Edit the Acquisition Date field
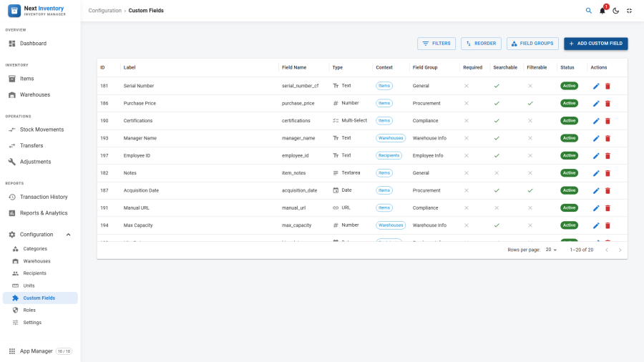Screen dimensions: 644x362 click(x=596, y=191)
